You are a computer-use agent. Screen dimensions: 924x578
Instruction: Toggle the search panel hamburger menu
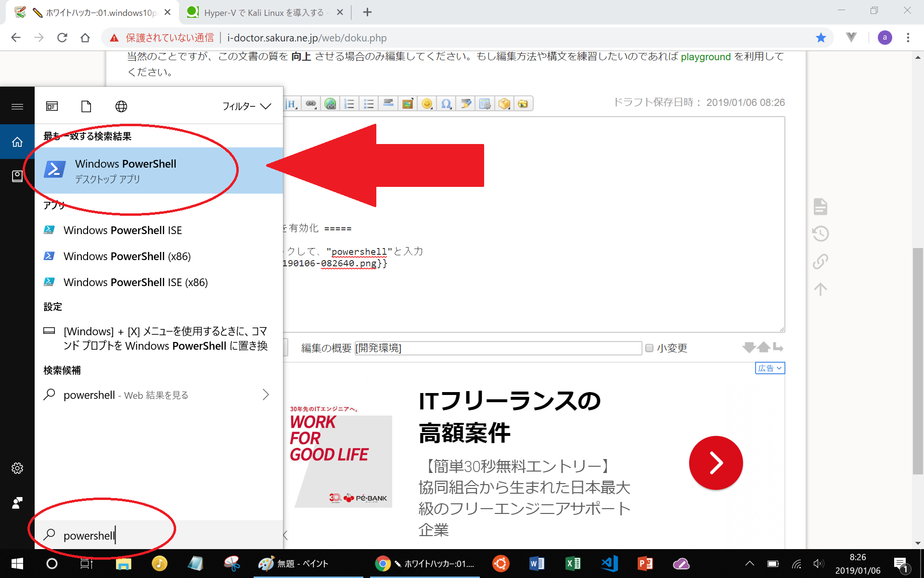pos(17,106)
